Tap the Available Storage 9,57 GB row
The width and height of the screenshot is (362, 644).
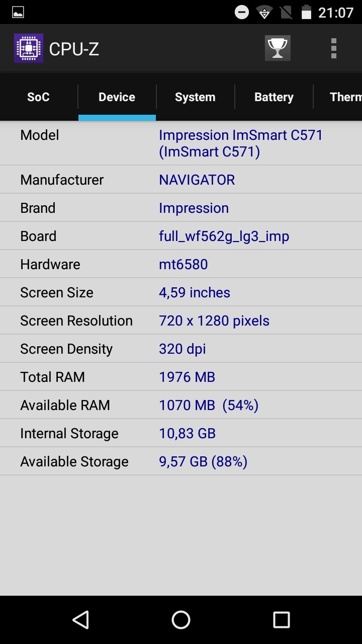181,461
